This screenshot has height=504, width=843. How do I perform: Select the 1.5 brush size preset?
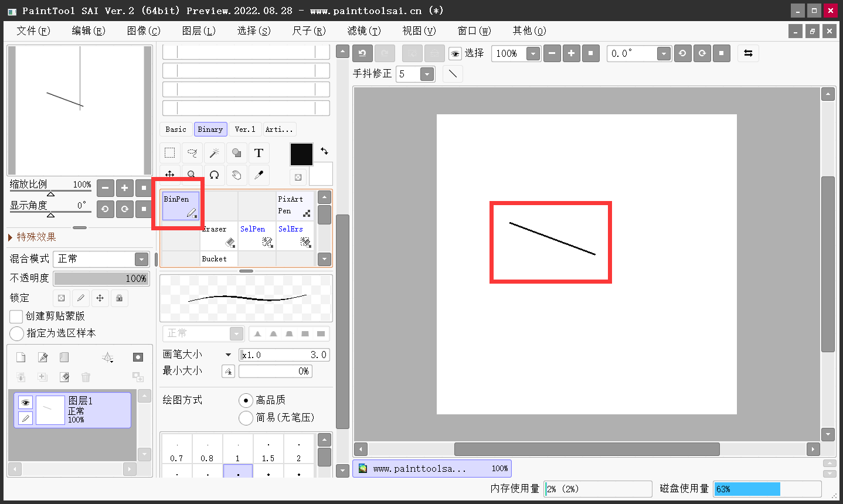268,449
